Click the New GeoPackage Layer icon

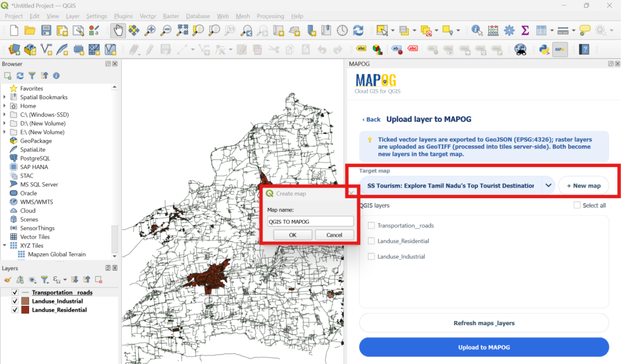tap(30, 50)
